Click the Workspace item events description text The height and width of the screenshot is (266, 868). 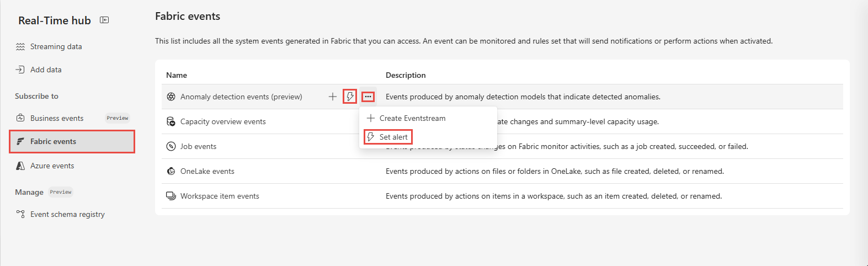coord(553,196)
